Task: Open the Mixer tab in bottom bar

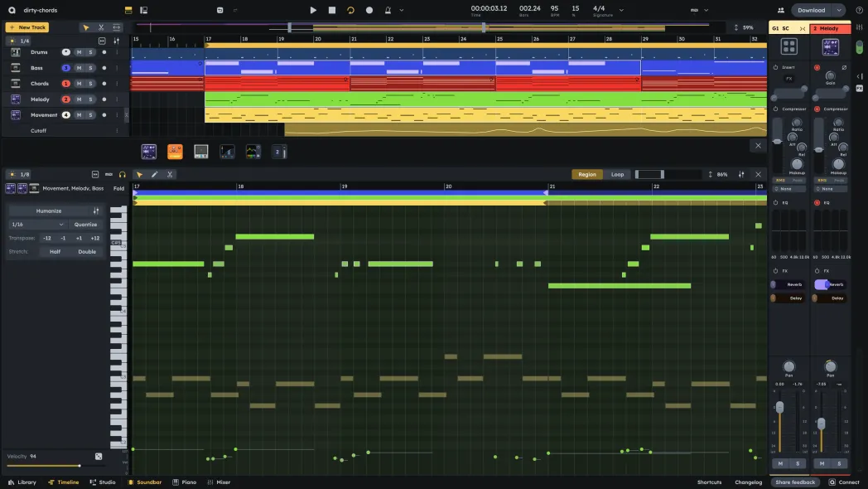Action: pyautogui.click(x=219, y=482)
